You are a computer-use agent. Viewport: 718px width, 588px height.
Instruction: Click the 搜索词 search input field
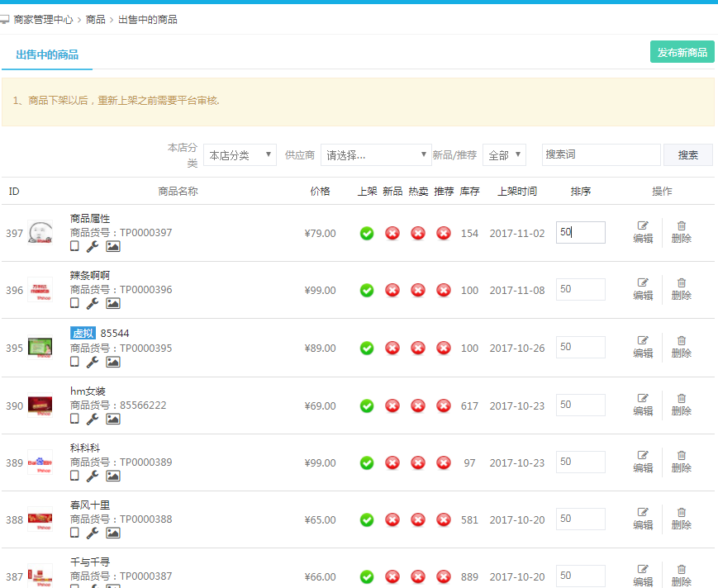601,154
